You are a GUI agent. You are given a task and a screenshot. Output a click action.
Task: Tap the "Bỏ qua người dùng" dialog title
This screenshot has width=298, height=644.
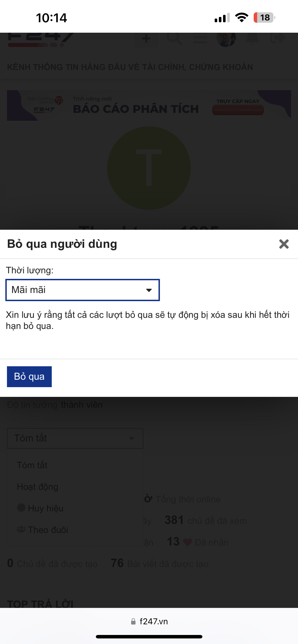coord(62,244)
